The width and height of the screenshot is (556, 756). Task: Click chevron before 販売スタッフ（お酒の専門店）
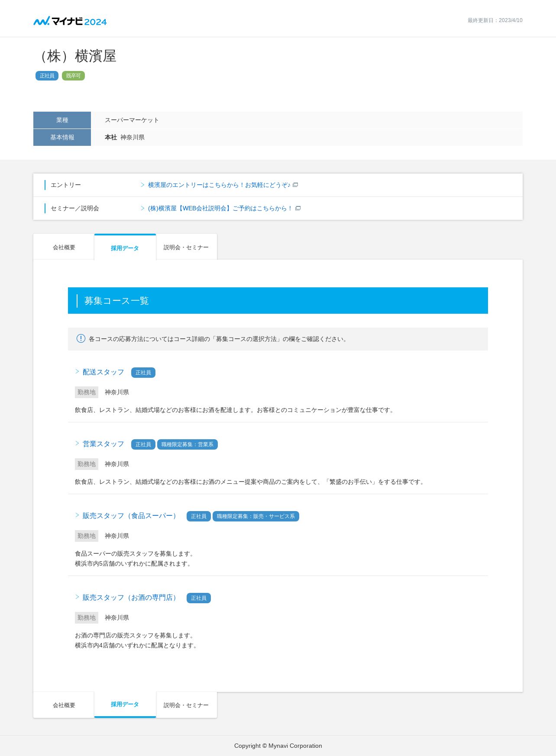(x=77, y=597)
